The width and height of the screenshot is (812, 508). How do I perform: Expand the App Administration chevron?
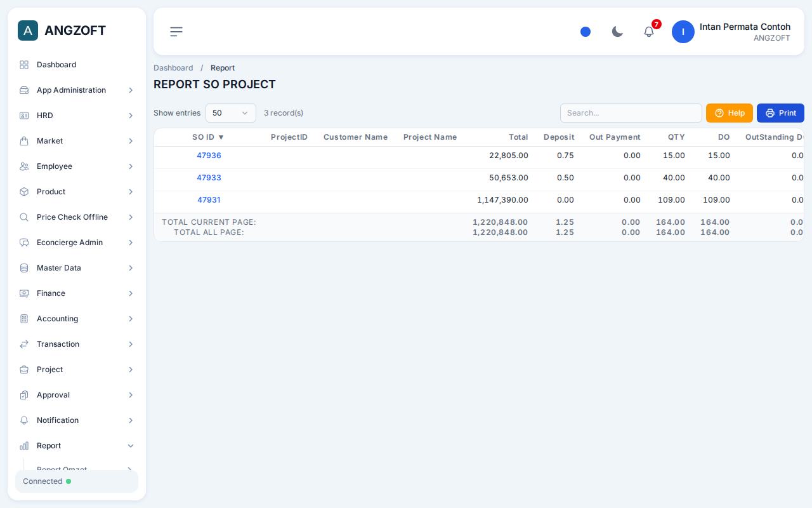click(131, 90)
